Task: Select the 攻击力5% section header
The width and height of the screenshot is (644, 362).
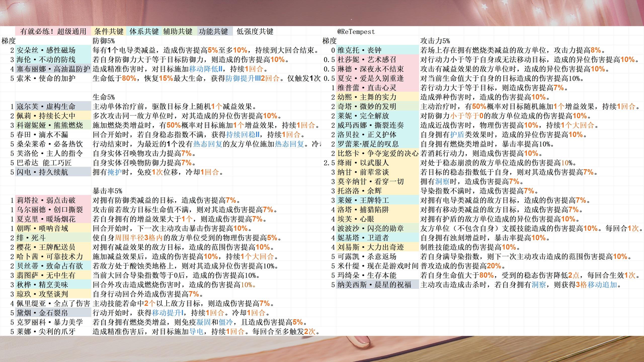Action: (435, 41)
